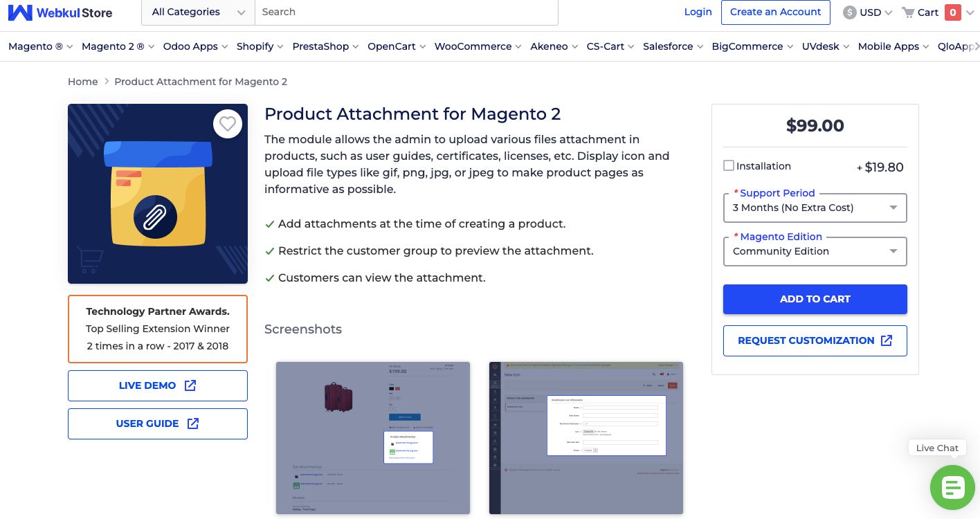
Task: Click the external-link icon on User Guide
Action: pyautogui.click(x=193, y=423)
